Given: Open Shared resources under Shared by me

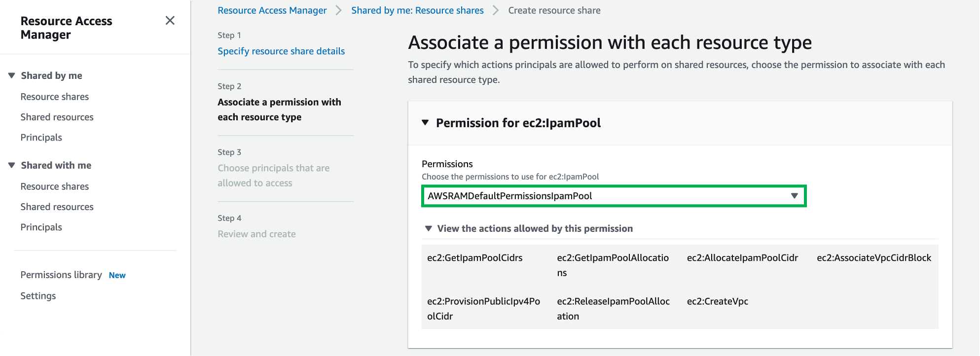Looking at the screenshot, I should tap(57, 117).
